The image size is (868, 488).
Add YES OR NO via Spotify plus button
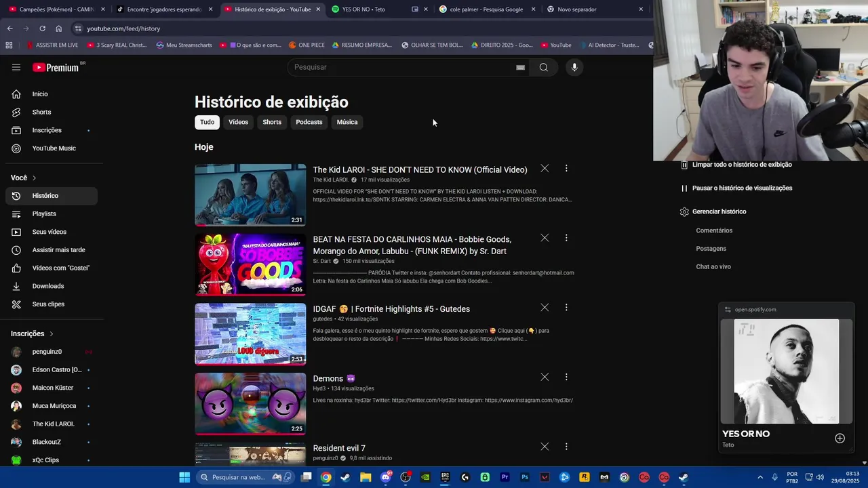(x=840, y=439)
